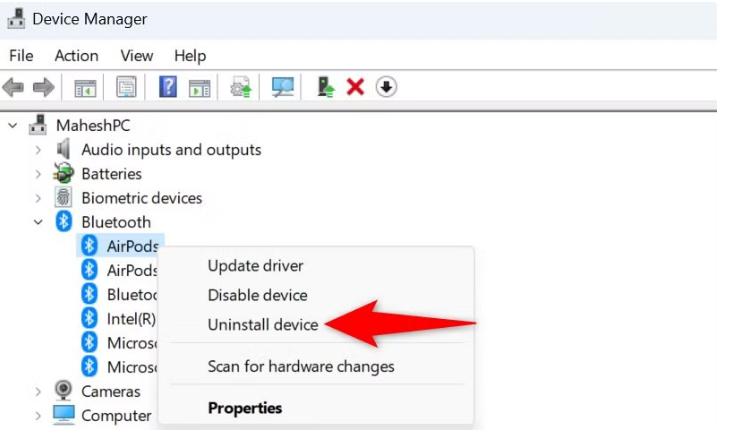
Task: Expand Audio inputs and outputs chevron
Action: pos(38,150)
